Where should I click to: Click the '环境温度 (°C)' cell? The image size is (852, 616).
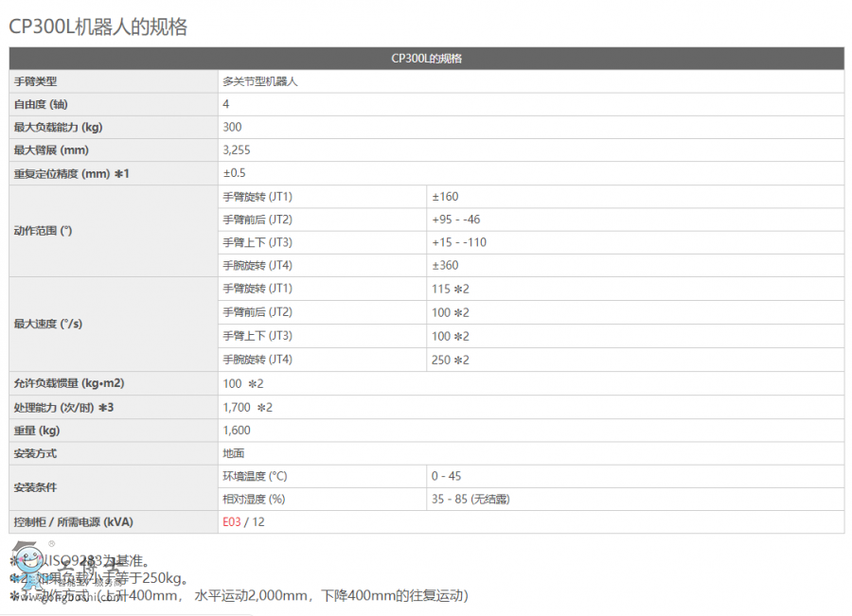tap(322, 476)
